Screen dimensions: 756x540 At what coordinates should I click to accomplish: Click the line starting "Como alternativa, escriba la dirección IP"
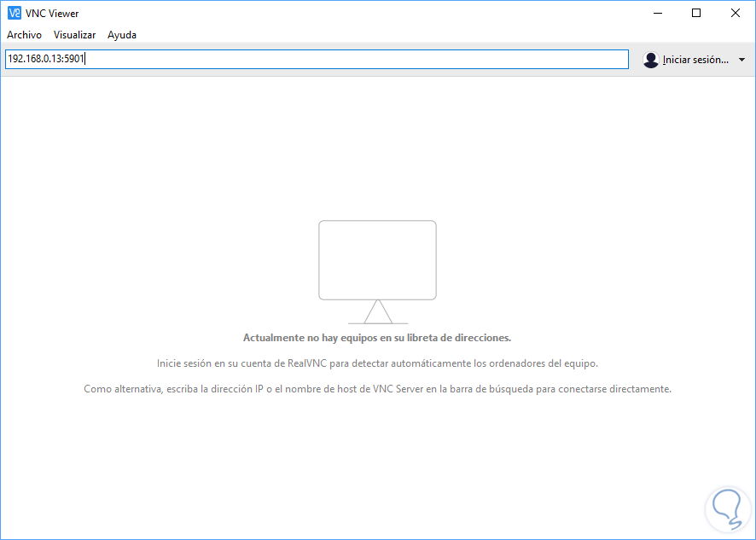377,389
